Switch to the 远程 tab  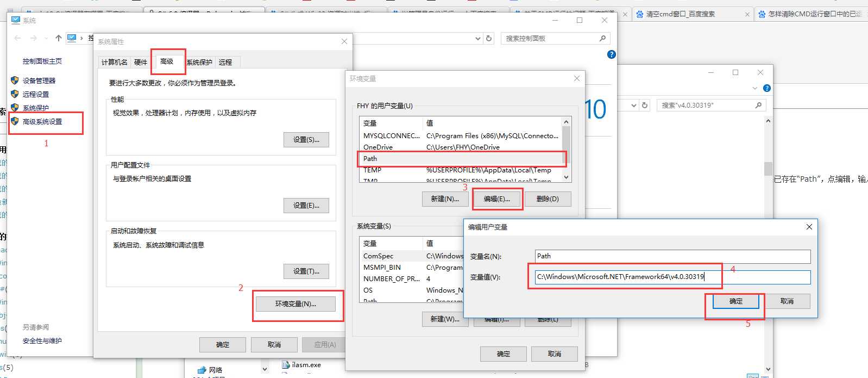coord(225,63)
